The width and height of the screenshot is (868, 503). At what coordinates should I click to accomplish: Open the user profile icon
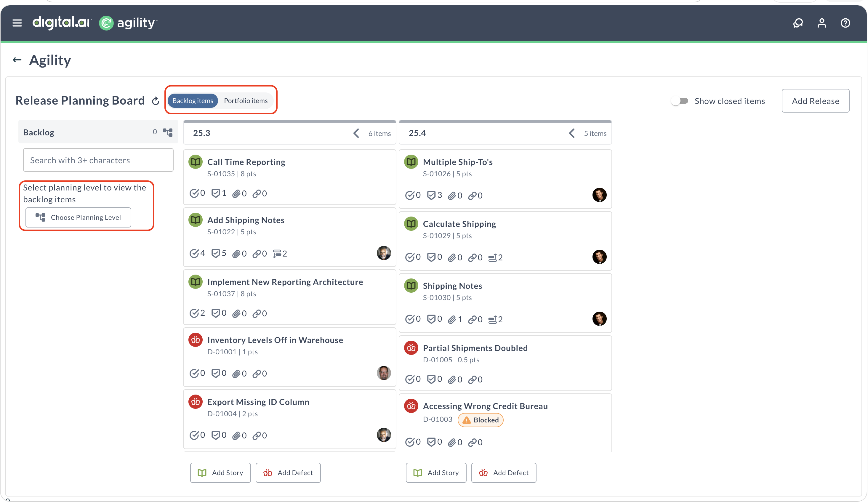coord(821,23)
